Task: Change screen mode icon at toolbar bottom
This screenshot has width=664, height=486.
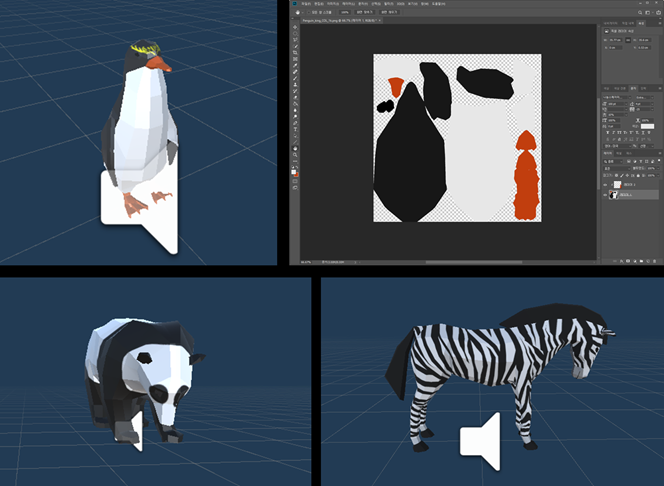Action: tap(295, 188)
